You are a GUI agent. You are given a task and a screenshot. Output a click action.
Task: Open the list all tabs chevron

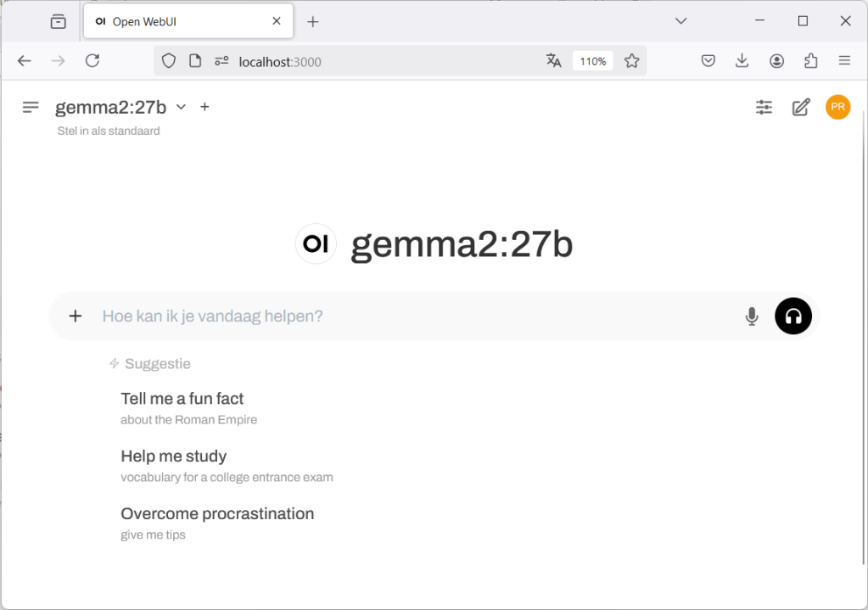(680, 21)
